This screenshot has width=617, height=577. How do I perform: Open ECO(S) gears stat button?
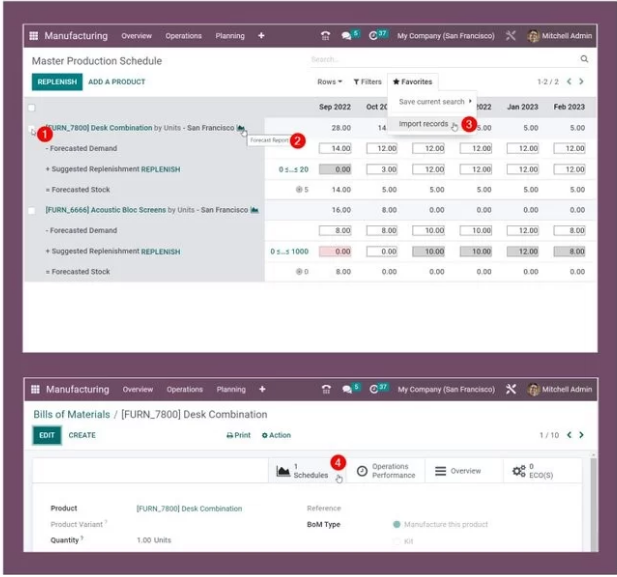click(x=542, y=471)
